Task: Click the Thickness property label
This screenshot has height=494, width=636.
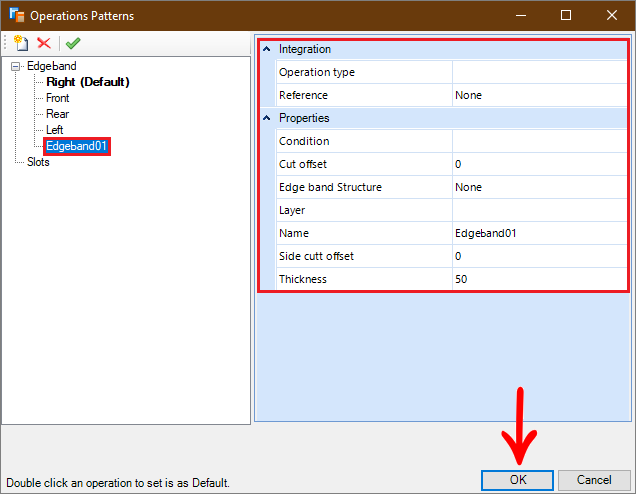Action: 303,279
